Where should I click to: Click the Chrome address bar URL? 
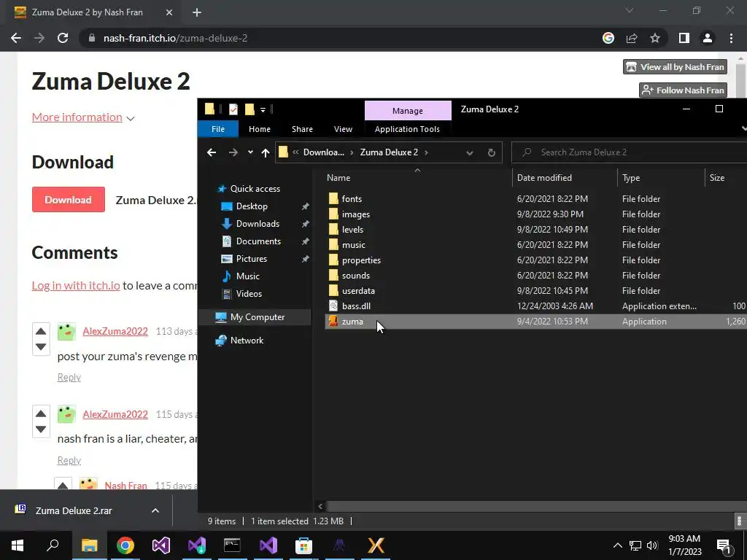175,38
